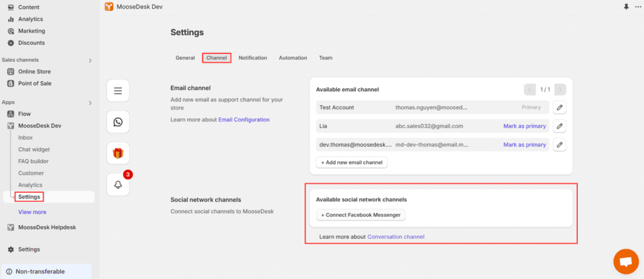Viewport: 644px width, 279px height.
Task: Open Customer in sidebar
Action: (31, 173)
